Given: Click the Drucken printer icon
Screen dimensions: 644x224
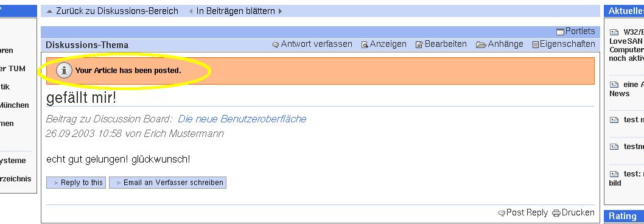Looking at the screenshot, I should click(556, 213).
